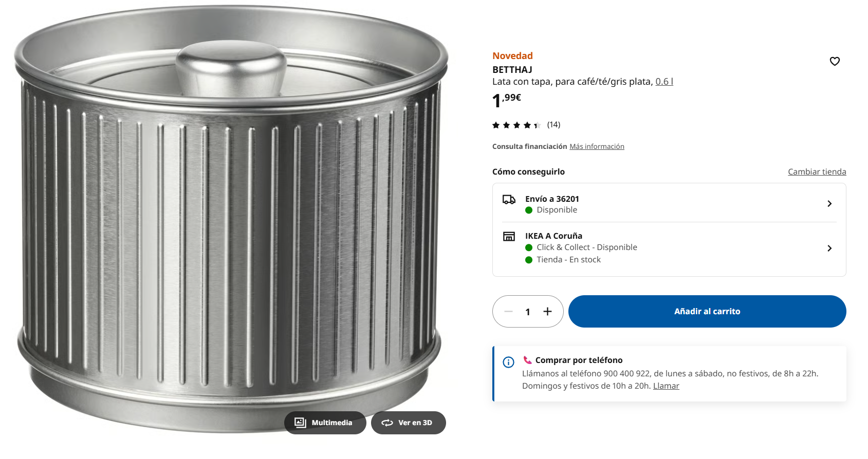Screen dimensions: 868x459
Task: Expand IKEA A Coruña store availability
Action: coord(829,248)
